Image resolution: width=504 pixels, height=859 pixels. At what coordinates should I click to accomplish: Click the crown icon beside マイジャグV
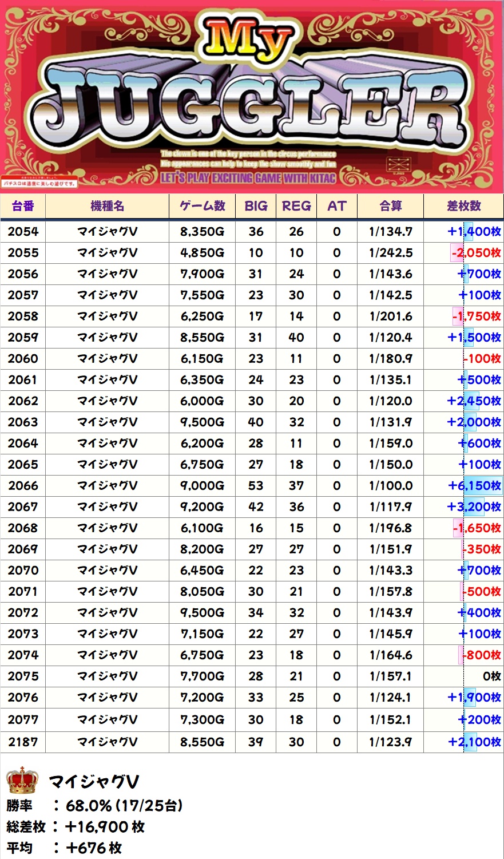22,781
